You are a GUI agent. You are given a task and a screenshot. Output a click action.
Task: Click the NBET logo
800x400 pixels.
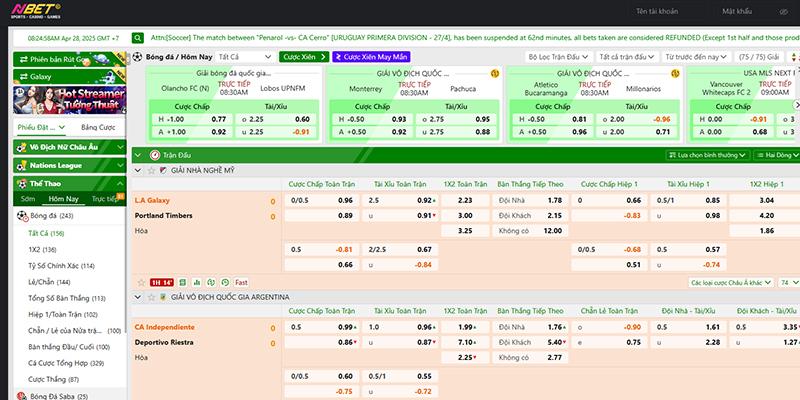36,11
